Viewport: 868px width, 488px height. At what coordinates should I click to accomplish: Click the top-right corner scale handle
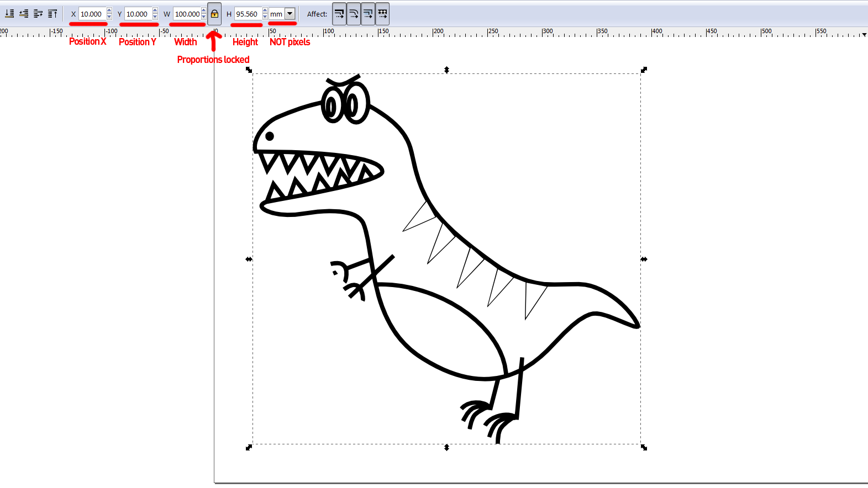click(x=644, y=70)
